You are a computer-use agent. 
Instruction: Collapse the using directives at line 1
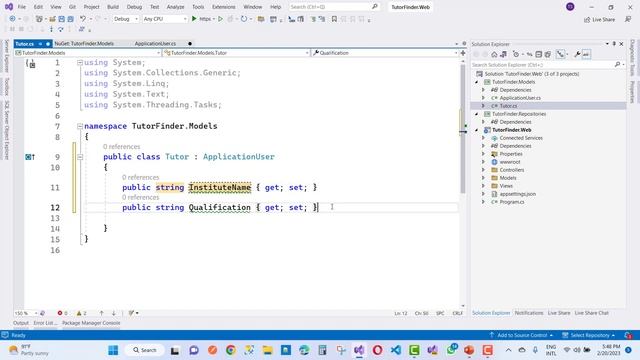[80, 62]
